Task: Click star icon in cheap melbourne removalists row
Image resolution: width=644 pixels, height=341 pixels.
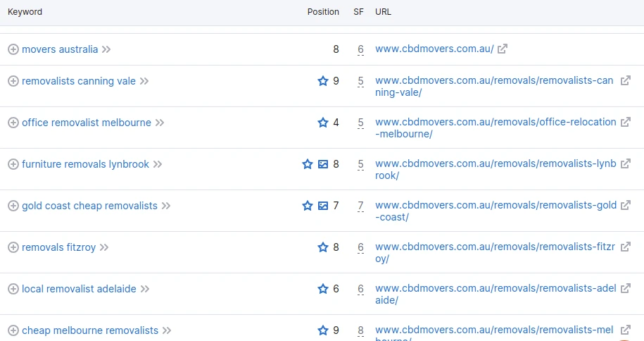Action: click(323, 330)
